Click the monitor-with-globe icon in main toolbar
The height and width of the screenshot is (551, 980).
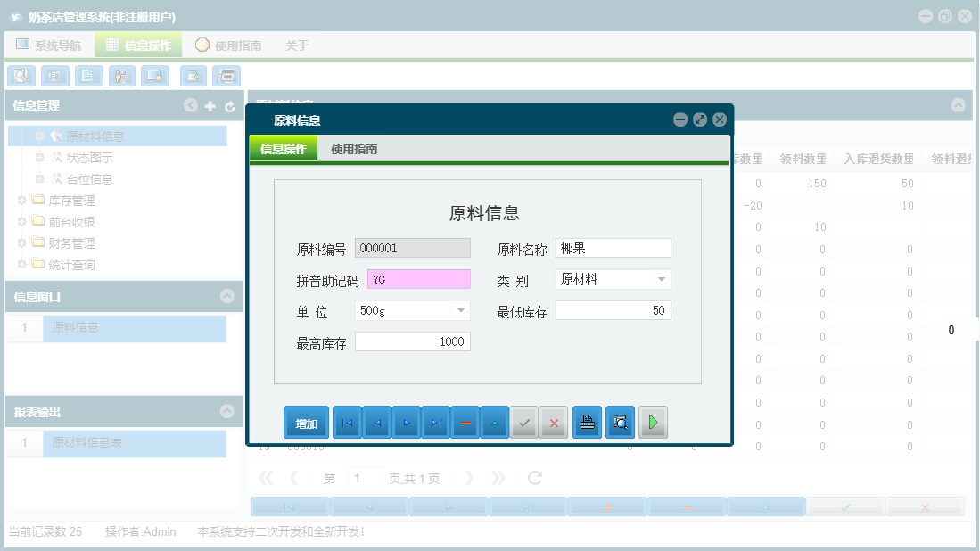click(x=155, y=76)
